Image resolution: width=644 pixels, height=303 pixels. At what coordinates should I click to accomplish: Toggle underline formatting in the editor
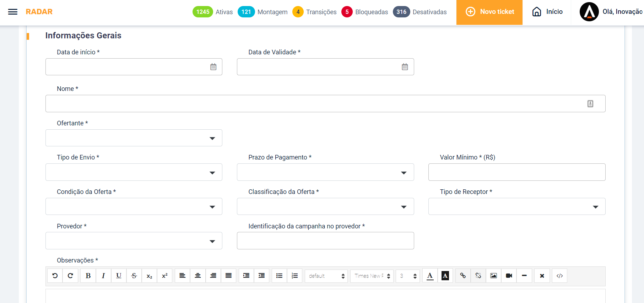(x=119, y=276)
